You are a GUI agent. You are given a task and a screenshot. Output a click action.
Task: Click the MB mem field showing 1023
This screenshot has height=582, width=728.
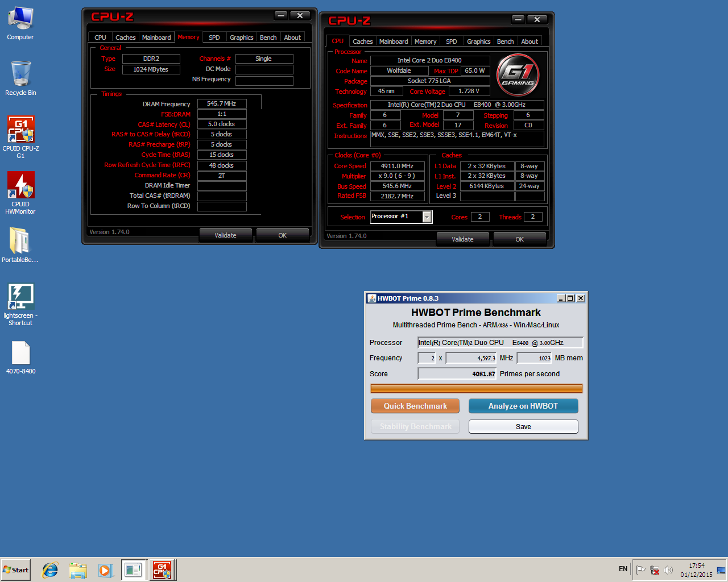point(535,358)
